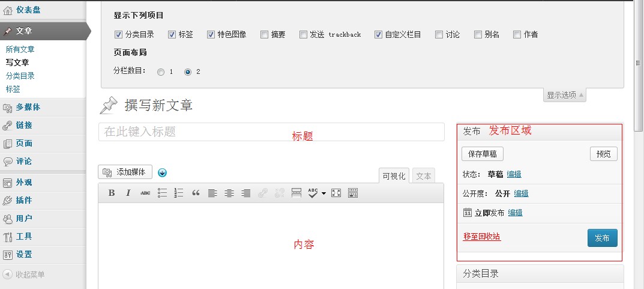This screenshot has width=644, height=289.
Task: Collapse the 显示选项 screen options panel
Action: [x=565, y=95]
